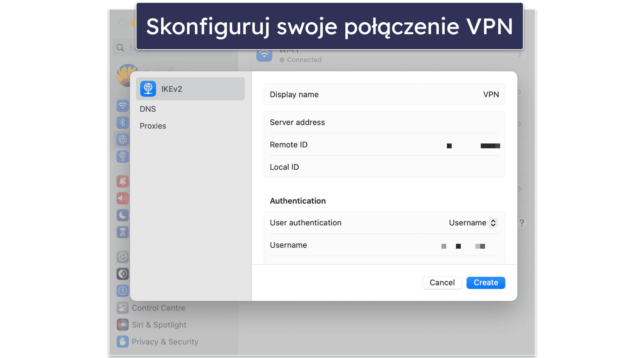The width and height of the screenshot is (644, 358).
Task: Click the Privacy & Security hand icon
Action: click(x=122, y=342)
